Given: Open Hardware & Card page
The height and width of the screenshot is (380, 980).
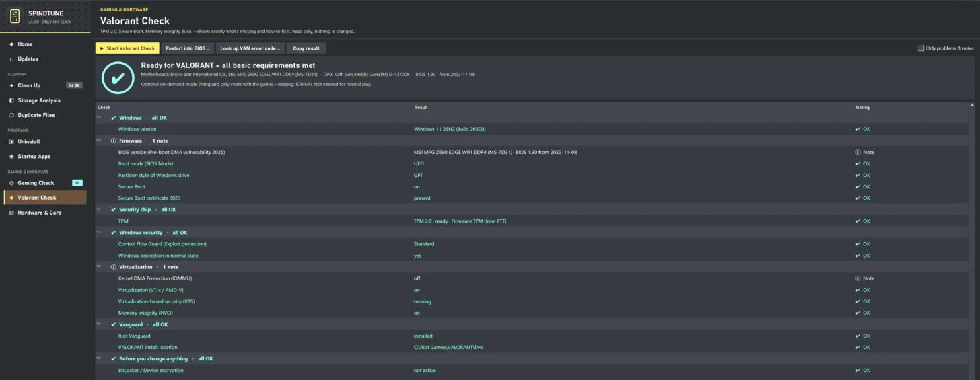Looking at the screenshot, I should [x=45, y=213].
